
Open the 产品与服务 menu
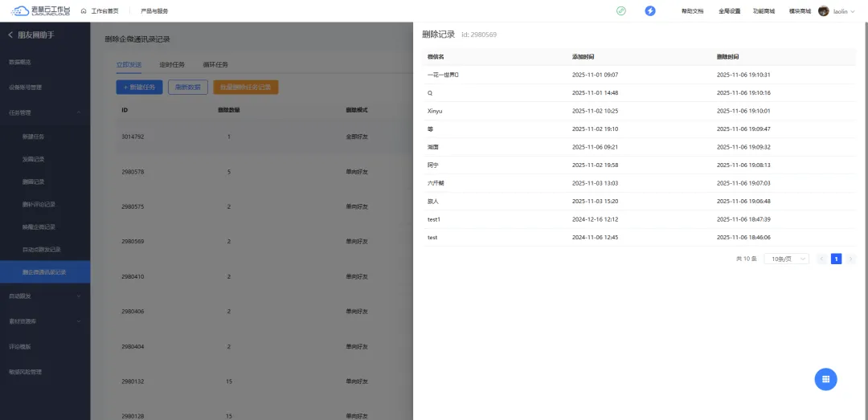[x=154, y=11]
